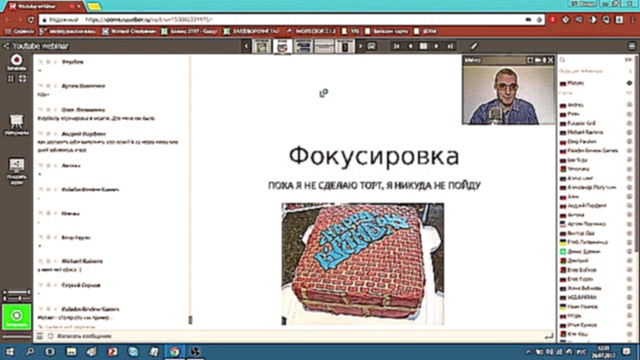Image resolution: width=640 pixels, height=360 pixels.
Task: Select the highlighted second slide thumbnail
Action: [x=282, y=46]
